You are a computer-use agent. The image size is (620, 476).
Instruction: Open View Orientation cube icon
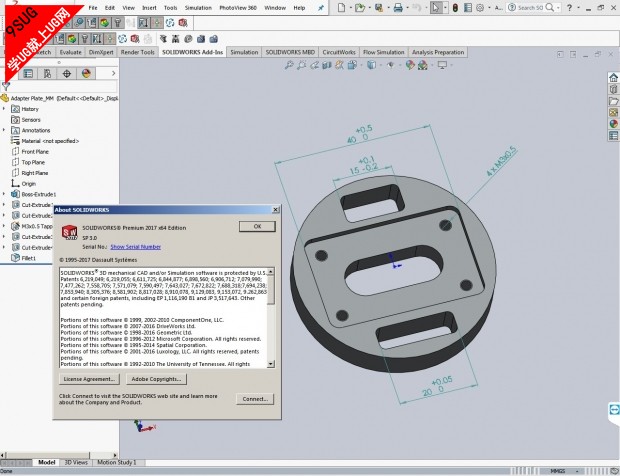click(x=352, y=65)
